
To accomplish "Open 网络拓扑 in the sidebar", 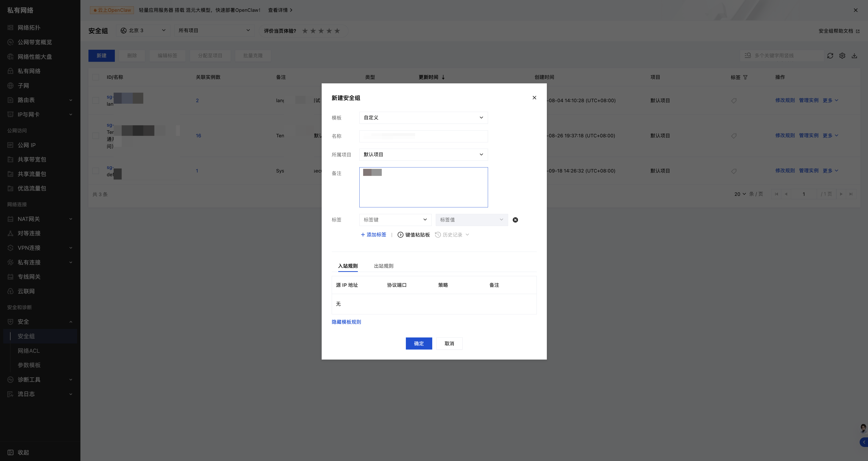I will point(29,28).
